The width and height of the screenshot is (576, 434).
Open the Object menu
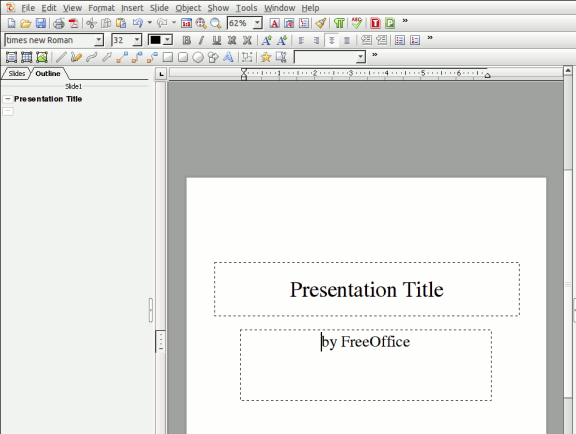[188, 8]
